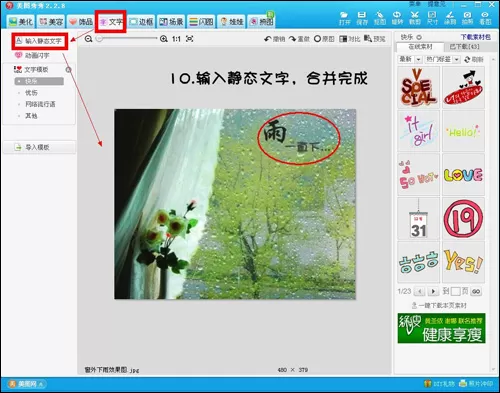This screenshot has width=500, height=393.
Task: Open the 尺寸 resize tool
Action: [x=432, y=18]
